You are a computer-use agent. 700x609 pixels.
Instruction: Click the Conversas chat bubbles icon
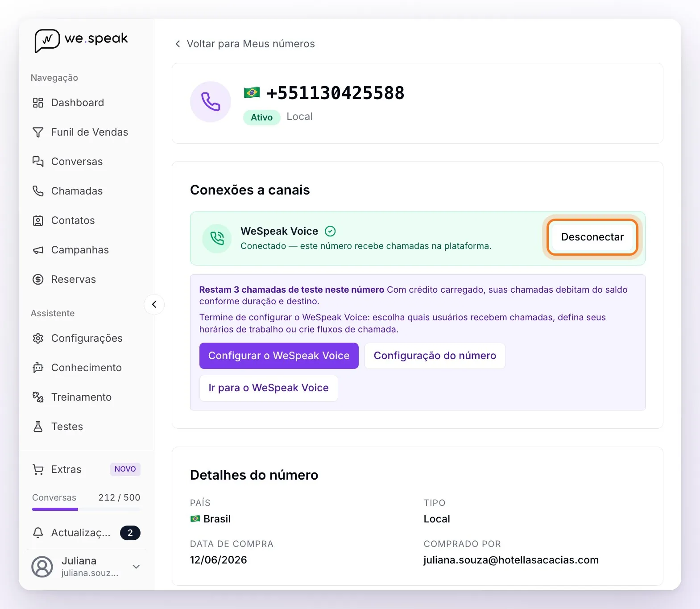(38, 162)
